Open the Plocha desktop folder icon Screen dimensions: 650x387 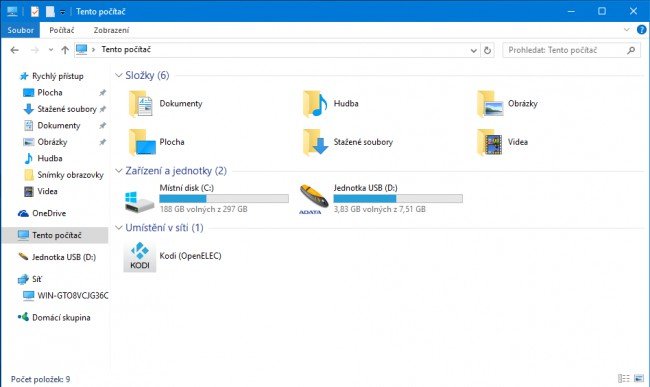click(x=142, y=142)
